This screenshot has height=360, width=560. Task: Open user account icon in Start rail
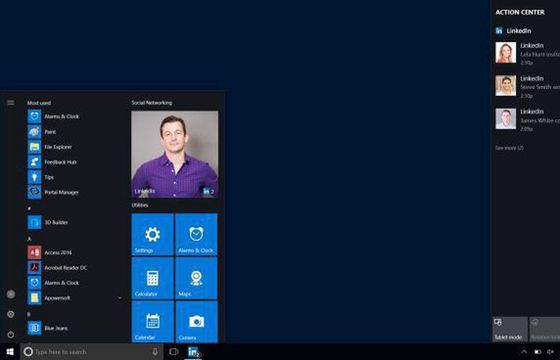(11, 294)
